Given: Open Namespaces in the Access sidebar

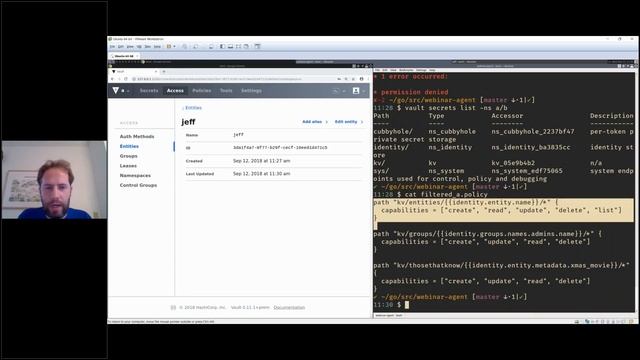Looking at the screenshot, I should pos(135,176).
